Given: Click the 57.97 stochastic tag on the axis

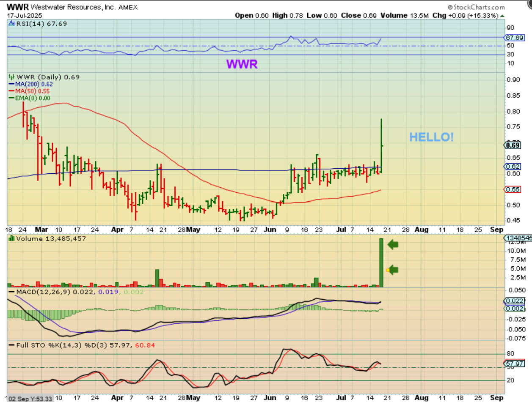Looking at the screenshot, I should coord(515,363).
